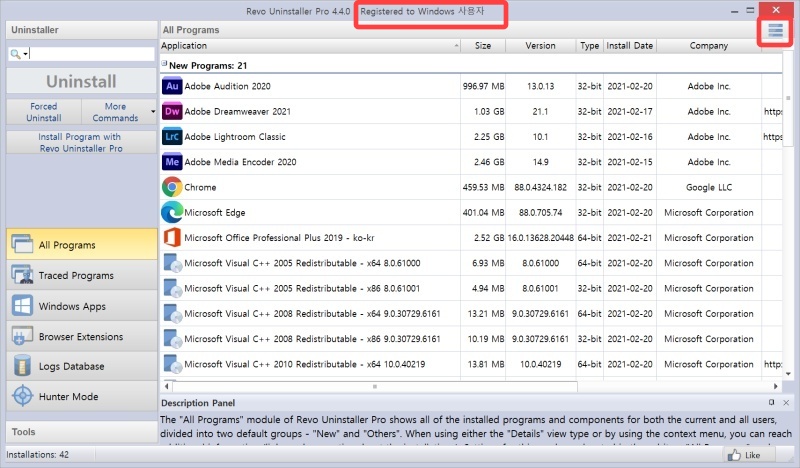Screen dimensions: 800x468
Task: Click the 2021-02-21 install date cell
Action: pos(630,238)
